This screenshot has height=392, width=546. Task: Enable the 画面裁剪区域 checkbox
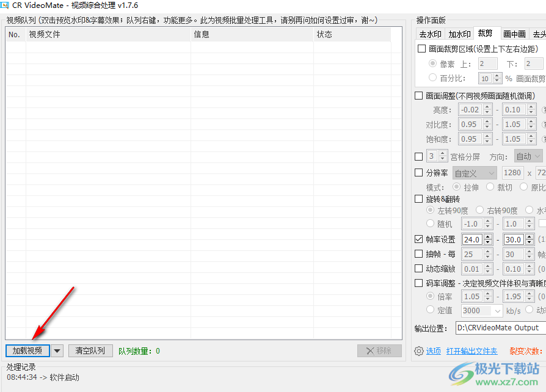click(421, 49)
